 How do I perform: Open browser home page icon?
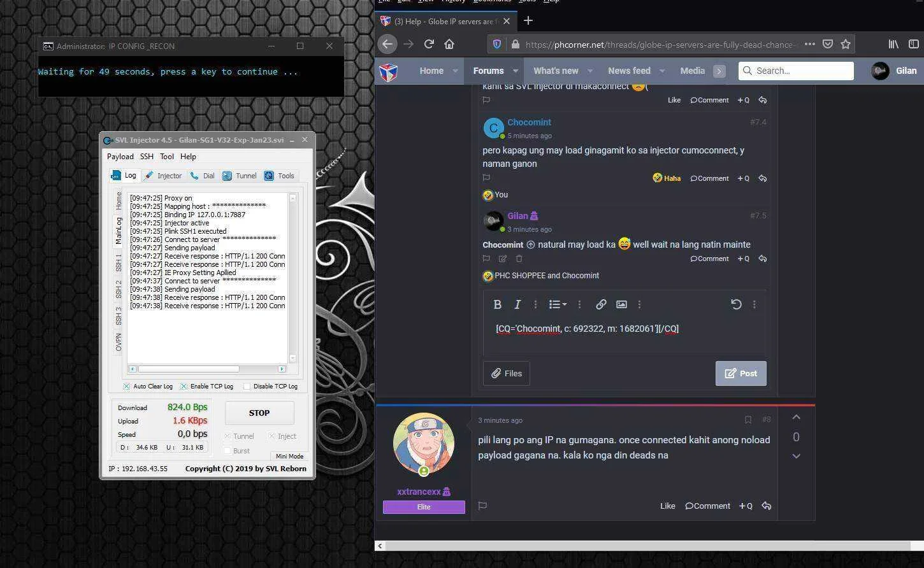(x=449, y=44)
